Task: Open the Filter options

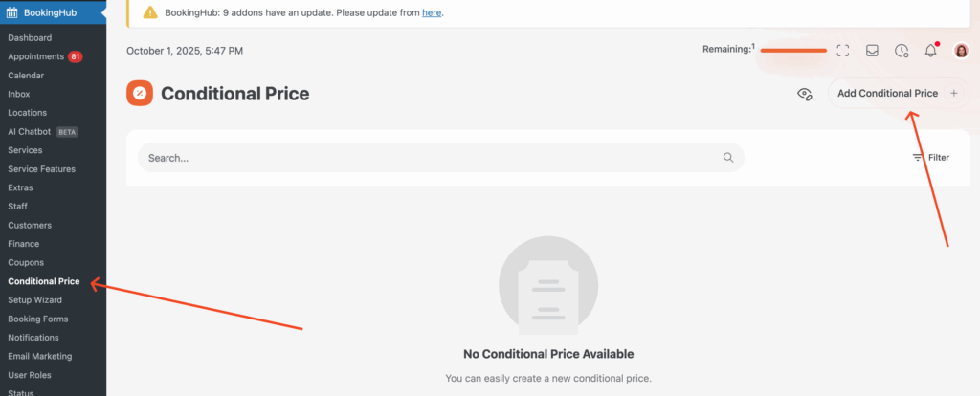Action: tap(930, 158)
